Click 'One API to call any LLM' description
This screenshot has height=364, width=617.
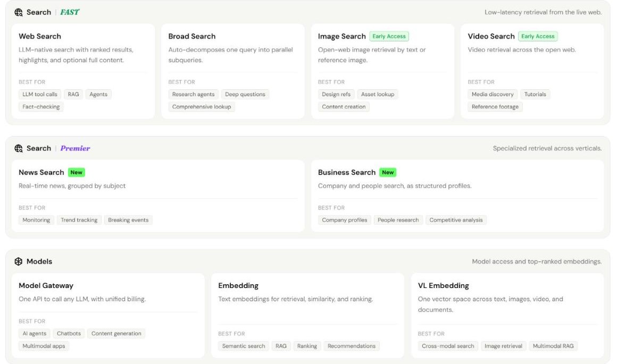(x=82, y=299)
